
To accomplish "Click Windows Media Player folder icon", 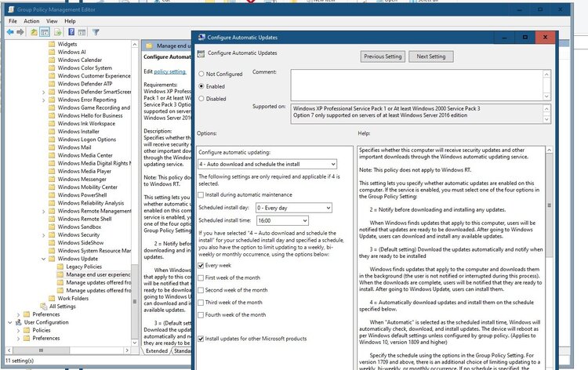I will pyautogui.click(x=52, y=171).
